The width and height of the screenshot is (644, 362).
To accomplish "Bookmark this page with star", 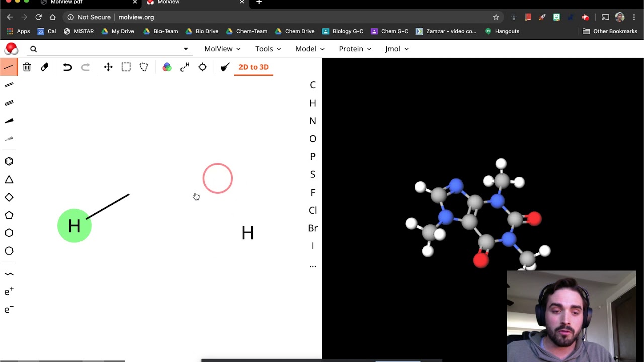I will [496, 17].
